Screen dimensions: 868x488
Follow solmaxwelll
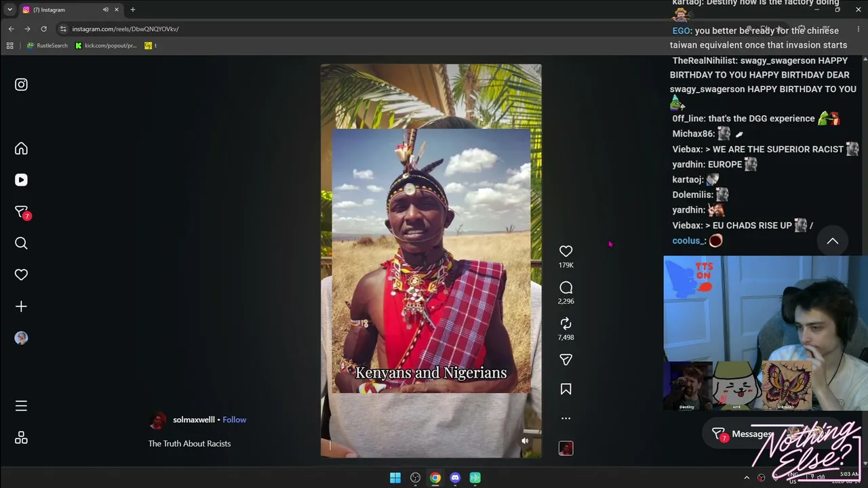point(234,420)
